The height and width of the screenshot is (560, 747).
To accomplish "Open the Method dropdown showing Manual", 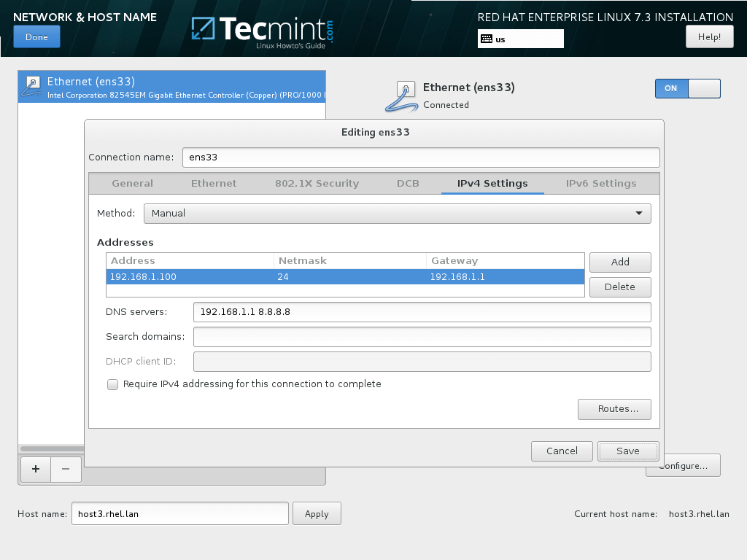I will 397,213.
